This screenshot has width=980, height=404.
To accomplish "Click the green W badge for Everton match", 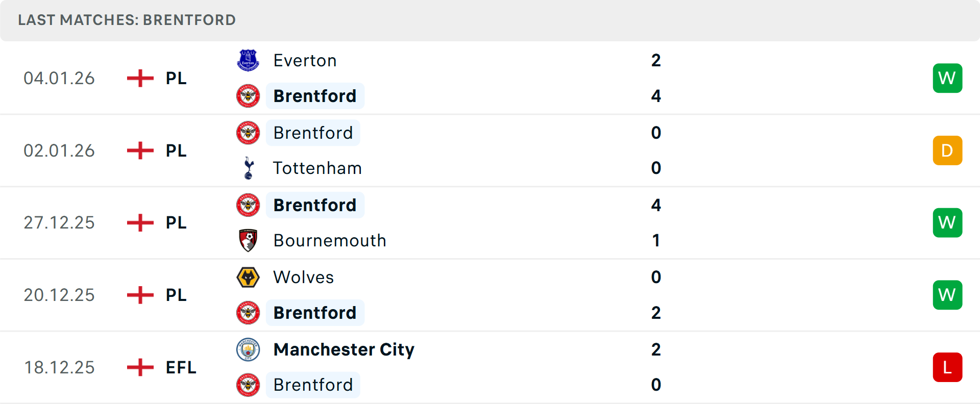I will click(x=947, y=78).
